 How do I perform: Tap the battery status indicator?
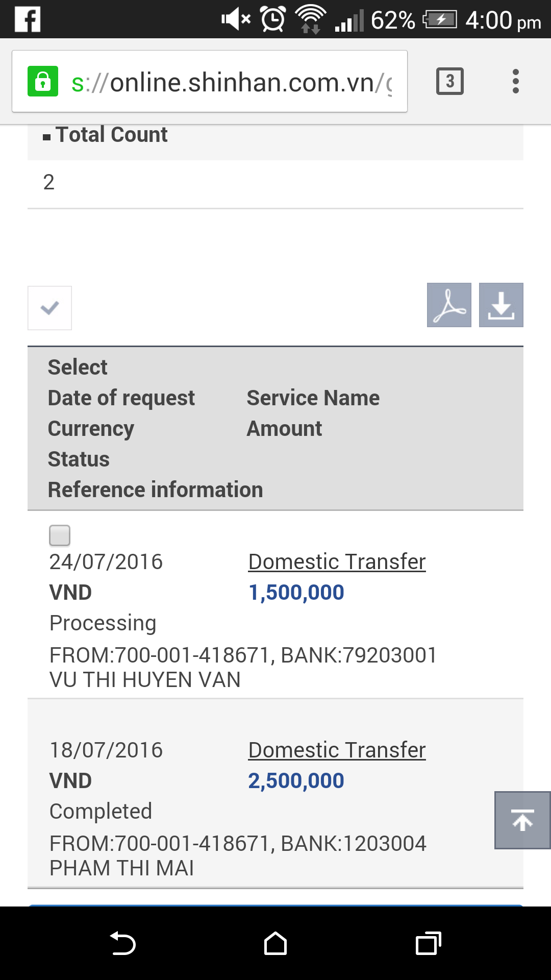tap(440, 20)
